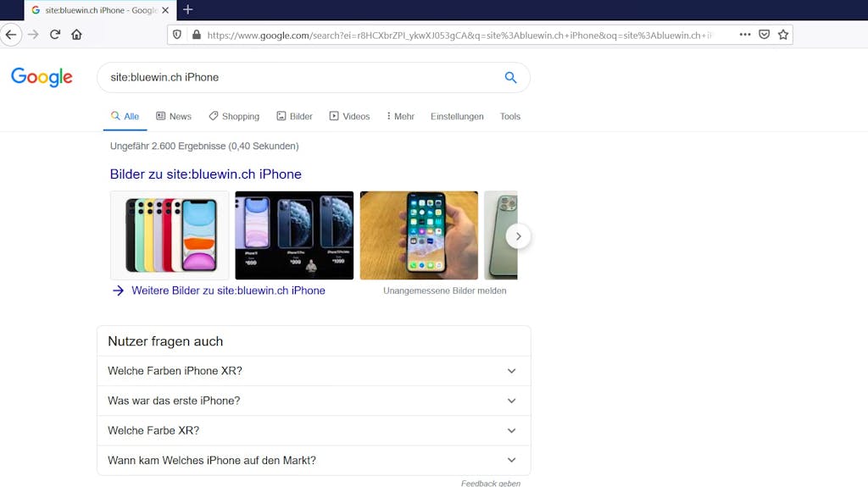The height and width of the screenshot is (487, 868).
Task: Switch to the News tab
Action: pos(174,116)
